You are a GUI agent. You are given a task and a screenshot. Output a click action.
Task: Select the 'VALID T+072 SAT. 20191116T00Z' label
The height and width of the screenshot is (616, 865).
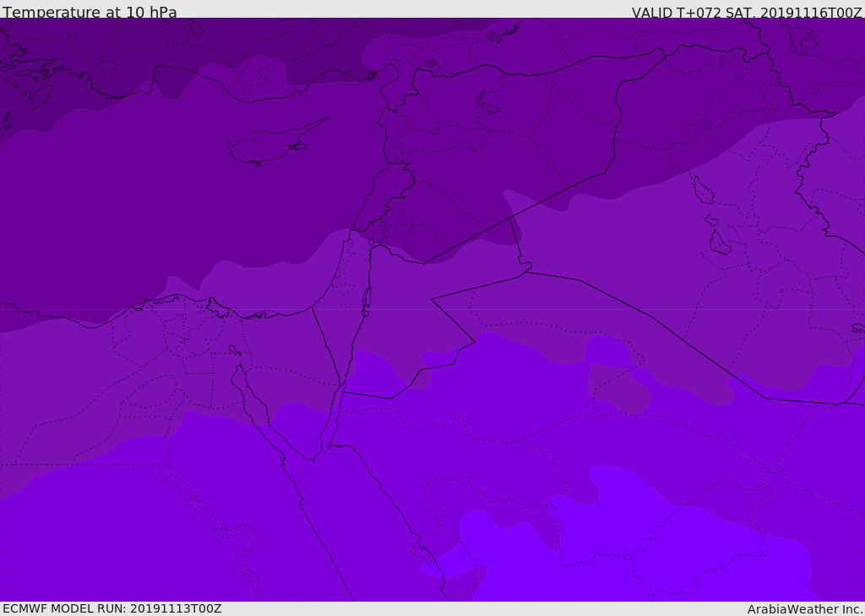pos(747,13)
